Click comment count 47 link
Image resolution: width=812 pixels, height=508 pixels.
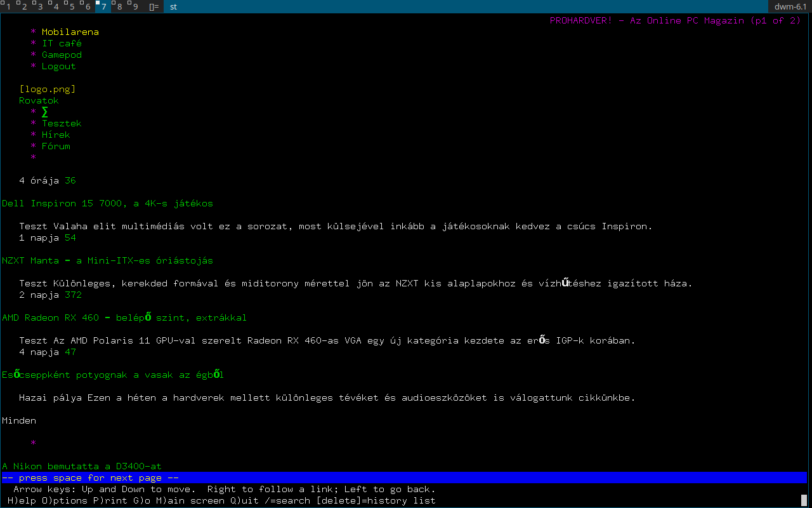coord(70,352)
